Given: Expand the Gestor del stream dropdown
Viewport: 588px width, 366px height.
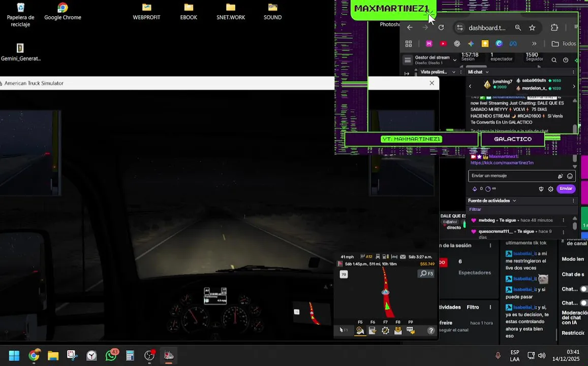Looking at the screenshot, I should pyautogui.click(x=455, y=60).
